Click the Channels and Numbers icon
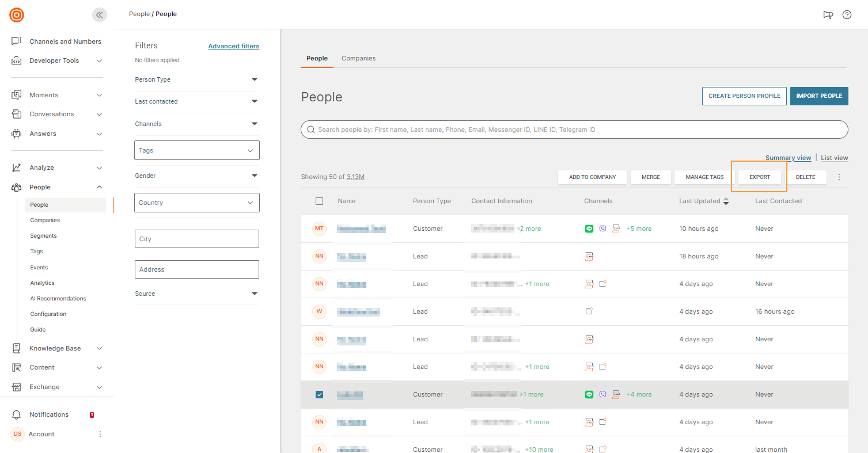 click(17, 41)
